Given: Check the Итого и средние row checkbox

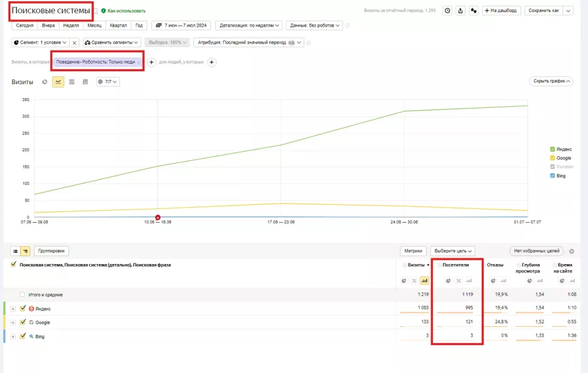Looking at the screenshot, I should tap(22, 294).
